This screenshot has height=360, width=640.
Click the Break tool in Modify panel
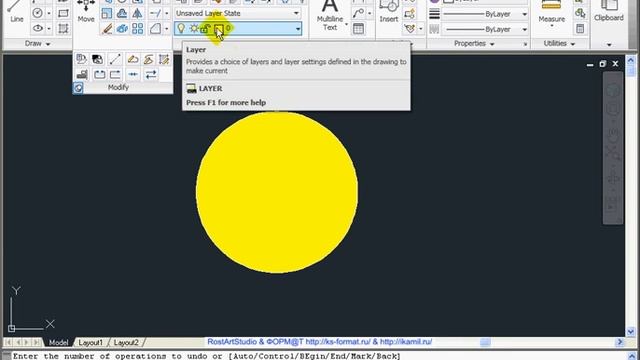[100, 74]
